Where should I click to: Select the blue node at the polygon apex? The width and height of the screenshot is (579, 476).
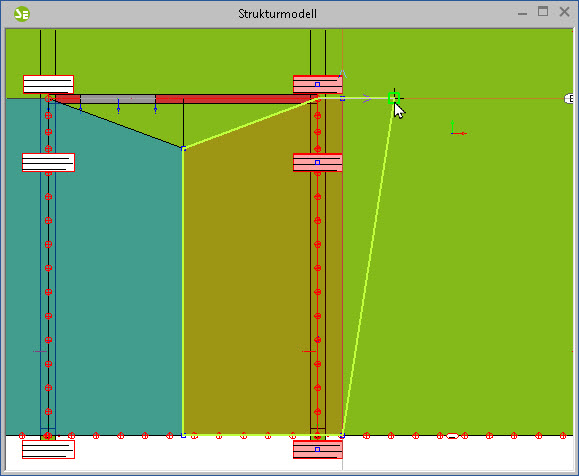coord(184,148)
